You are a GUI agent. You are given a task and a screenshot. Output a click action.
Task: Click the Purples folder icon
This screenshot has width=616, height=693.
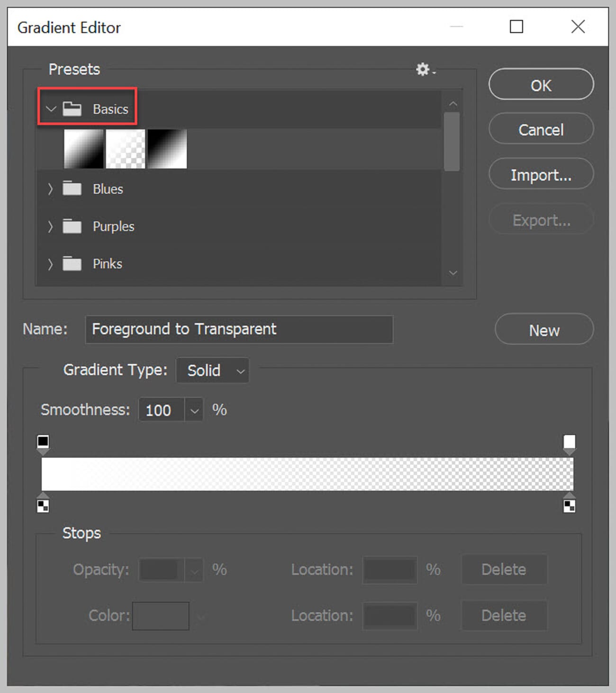(x=72, y=226)
